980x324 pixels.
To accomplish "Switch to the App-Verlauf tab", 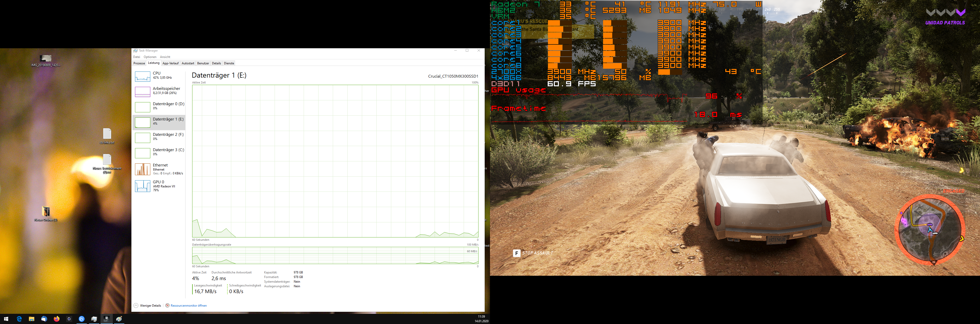I will point(170,63).
